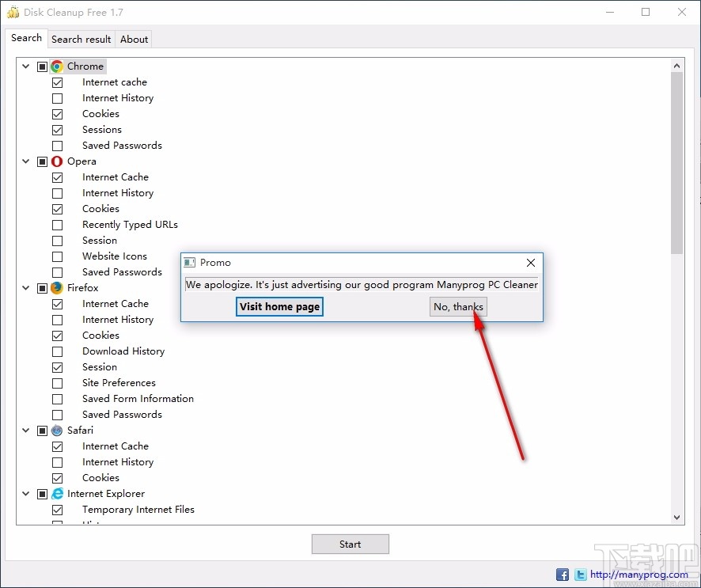Click the Disk Cleanup icon in the titlebar
The image size is (701, 588).
click(x=13, y=12)
